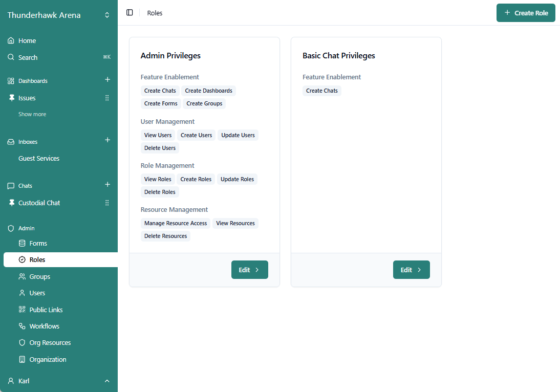Edit the Admin Privileges role
Image resolution: width=560 pixels, height=392 pixels.
click(249, 270)
